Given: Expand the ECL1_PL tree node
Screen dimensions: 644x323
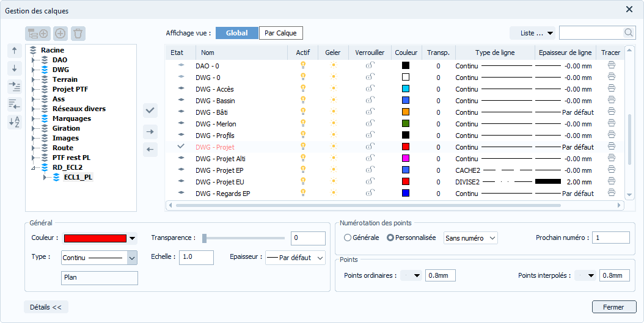Looking at the screenshot, I should [45, 177].
